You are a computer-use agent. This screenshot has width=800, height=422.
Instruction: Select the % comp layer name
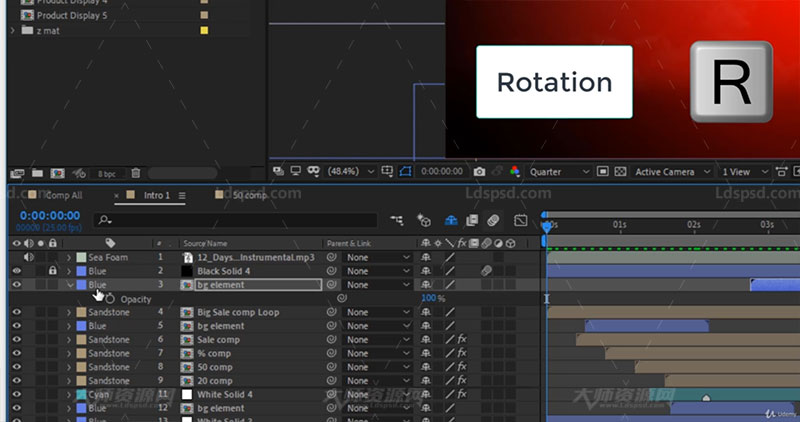(x=214, y=353)
